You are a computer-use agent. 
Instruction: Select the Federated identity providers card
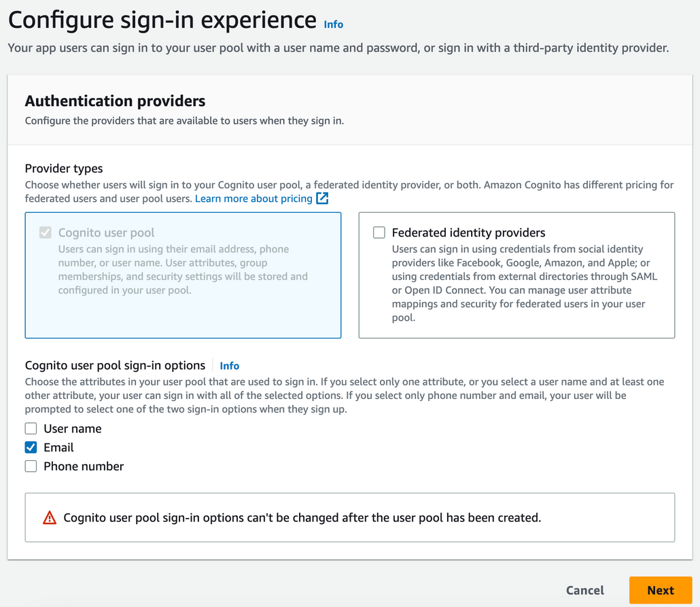coord(517,275)
